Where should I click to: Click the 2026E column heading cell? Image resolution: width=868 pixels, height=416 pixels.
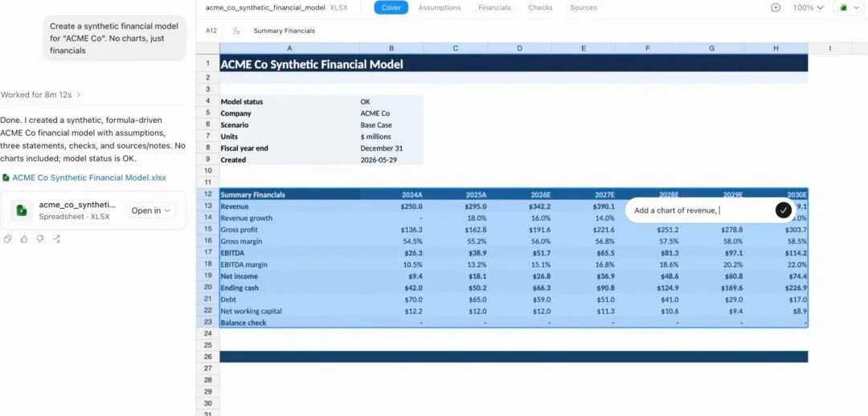coord(519,194)
